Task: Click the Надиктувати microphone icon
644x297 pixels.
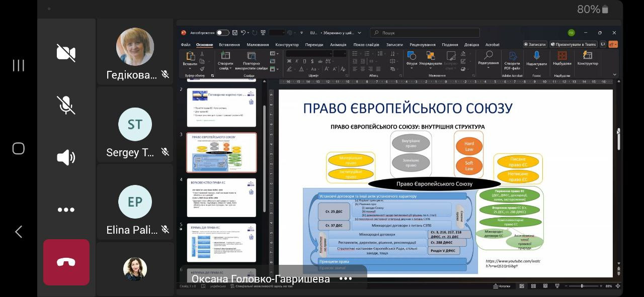Action: [x=536, y=56]
